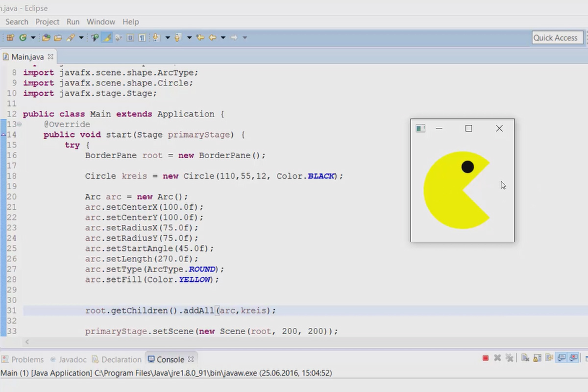This screenshot has width=588, height=392.
Task: Click 'Color.BLACK' in the Circle constructor line
Action: click(x=305, y=176)
